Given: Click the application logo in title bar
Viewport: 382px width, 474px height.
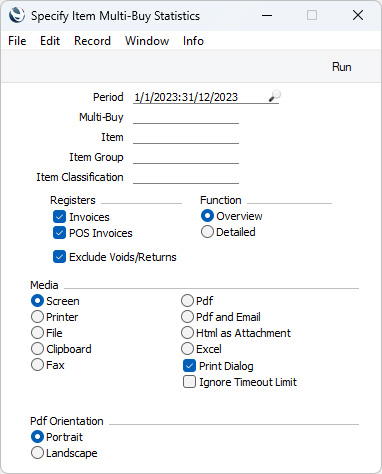Looking at the screenshot, I should (17, 15).
